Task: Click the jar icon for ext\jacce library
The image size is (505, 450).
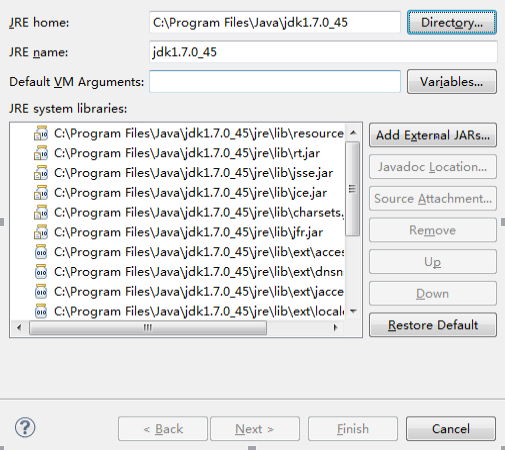Action: point(41,292)
